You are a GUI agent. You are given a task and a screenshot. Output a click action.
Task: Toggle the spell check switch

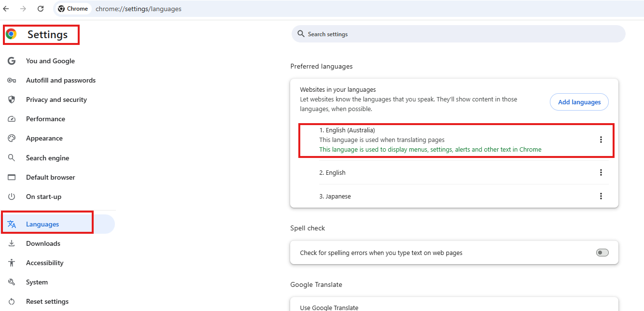[602, 253]
